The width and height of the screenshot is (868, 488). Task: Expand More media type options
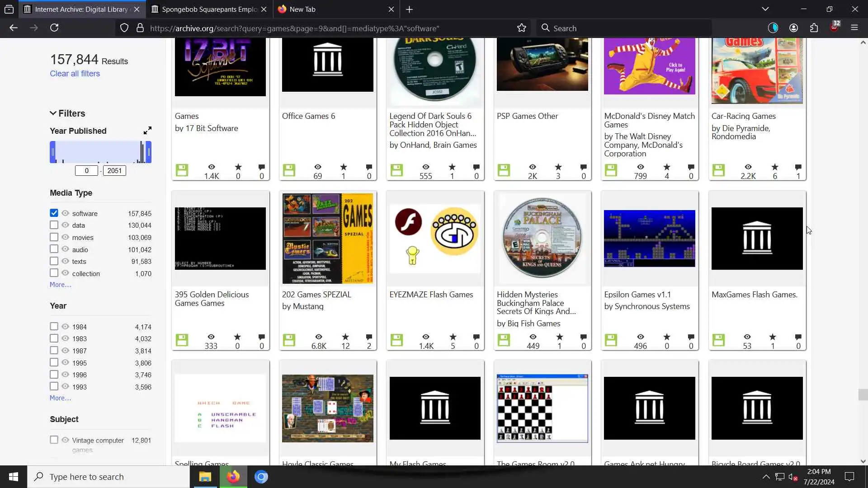pyautogui.click(x=60, y=285)
